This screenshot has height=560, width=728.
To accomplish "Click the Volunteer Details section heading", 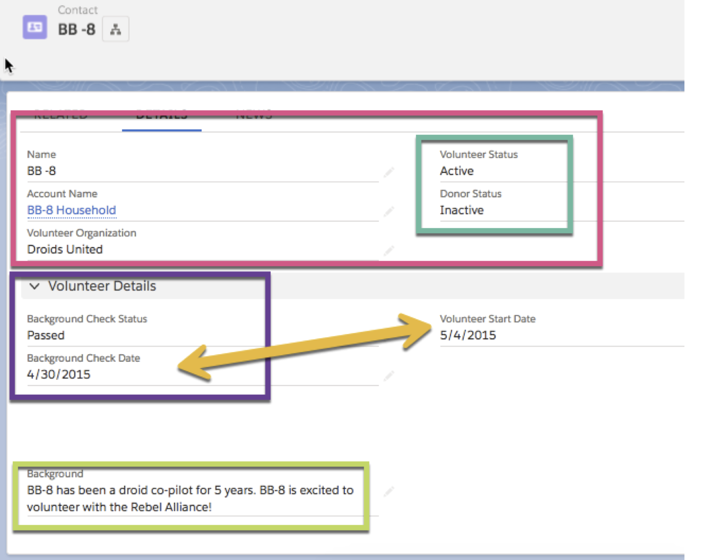I will point(102,286).
